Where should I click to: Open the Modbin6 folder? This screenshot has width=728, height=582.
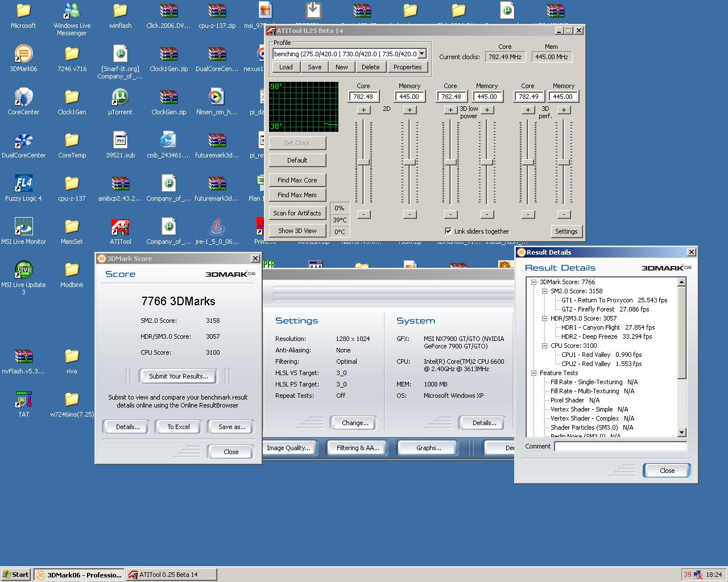click(x=72, y=275)
